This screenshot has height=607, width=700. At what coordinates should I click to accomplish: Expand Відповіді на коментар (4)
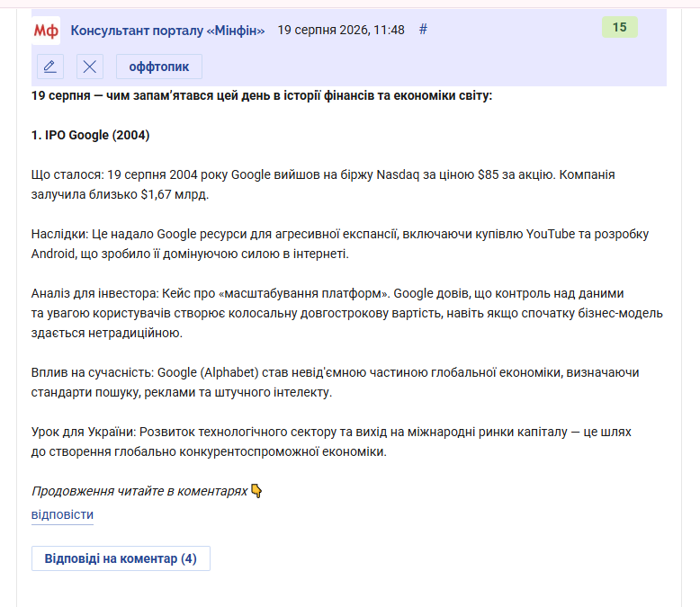point(121,558)
